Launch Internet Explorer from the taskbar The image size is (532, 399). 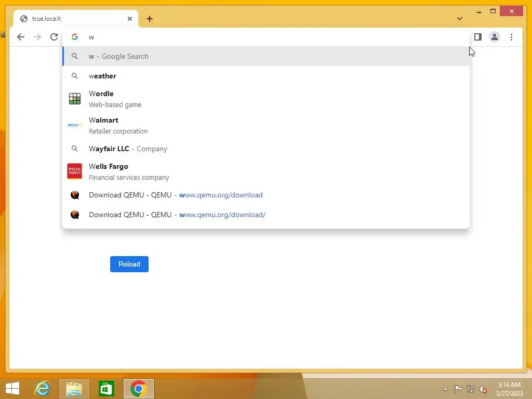coord(43,389)
